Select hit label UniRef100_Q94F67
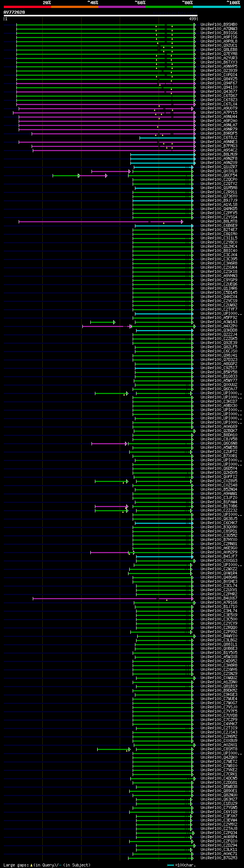 point(219,83)
